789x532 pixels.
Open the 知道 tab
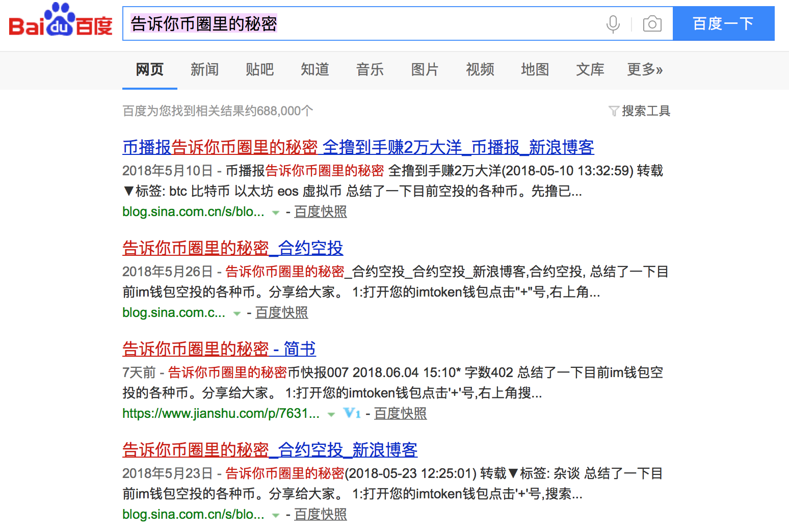[x=315, y=69]
